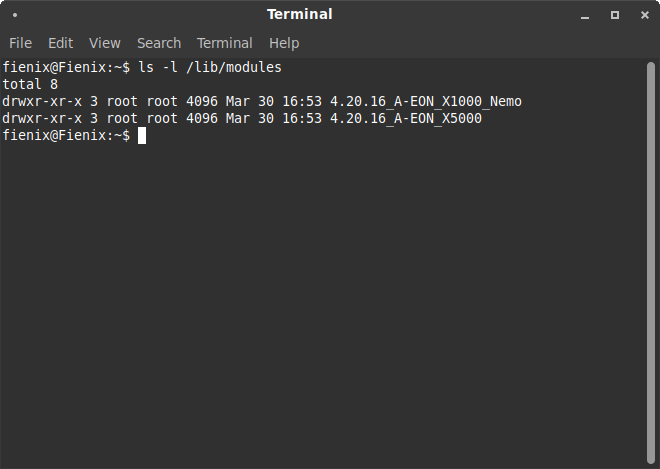Open the Search menu

point(159,43)
